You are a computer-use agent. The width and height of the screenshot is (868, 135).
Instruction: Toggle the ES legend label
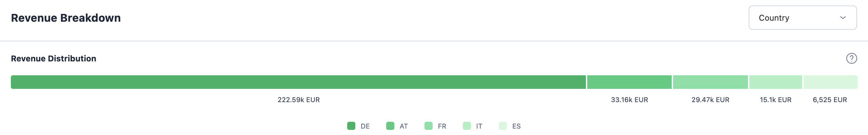click(516, 126)
